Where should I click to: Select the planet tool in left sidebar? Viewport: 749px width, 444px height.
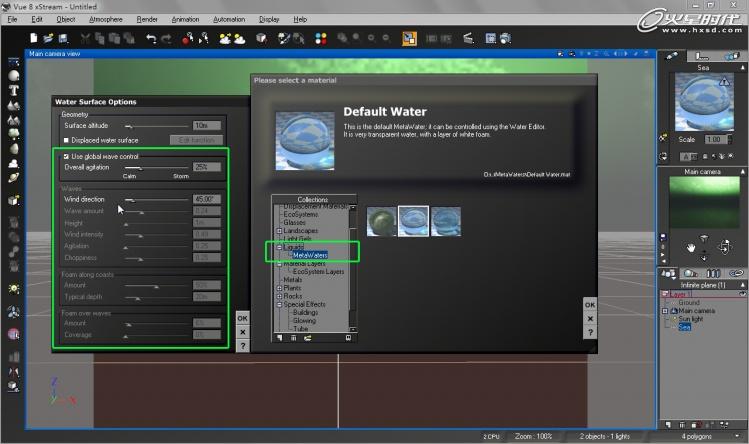[x=13, y=178]
